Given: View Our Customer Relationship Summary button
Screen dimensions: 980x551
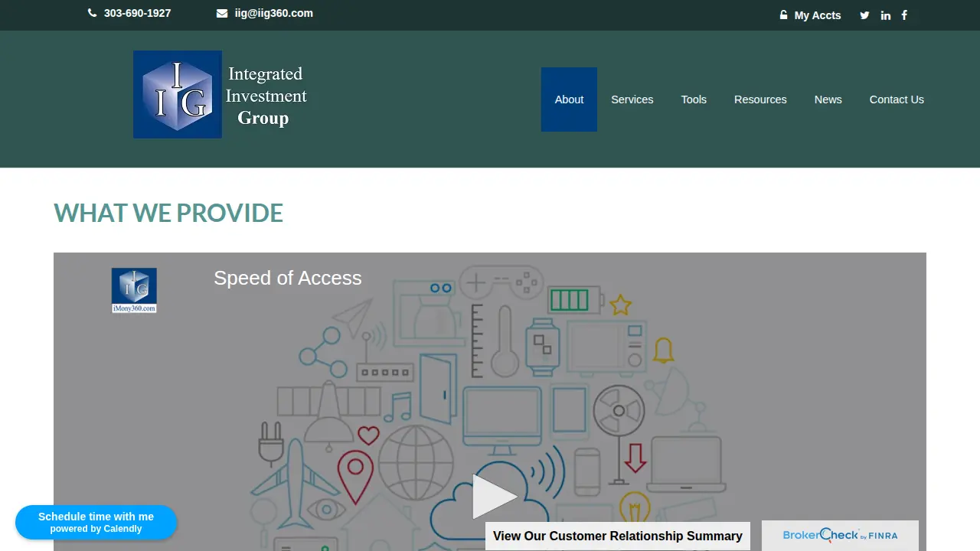Looking at the screenshot, I should tap(618, 536).
